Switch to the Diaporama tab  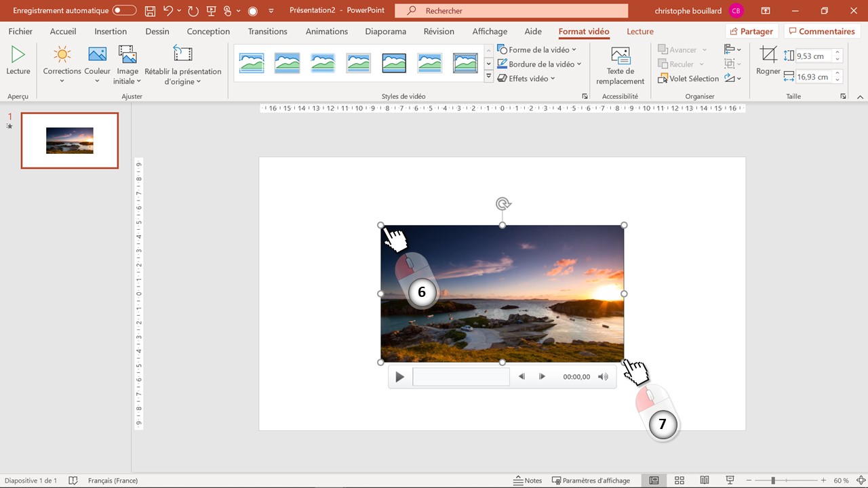coord(385,31)
